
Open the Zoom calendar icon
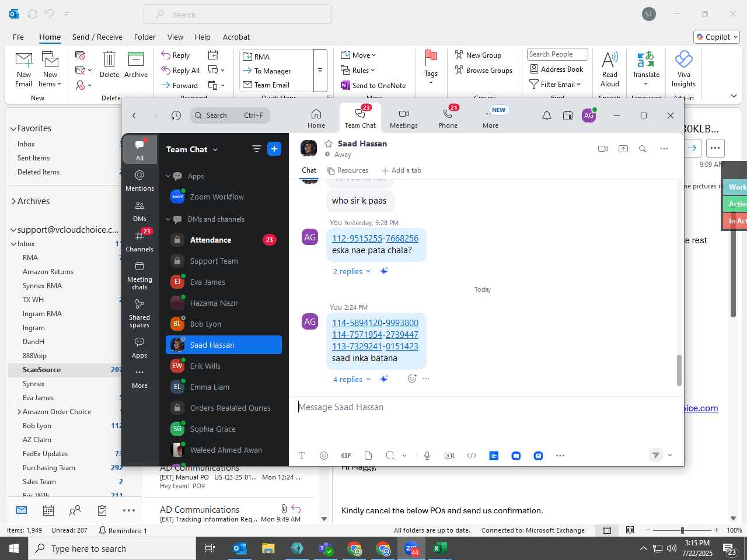pyautogui.click(x=568, y=116)
